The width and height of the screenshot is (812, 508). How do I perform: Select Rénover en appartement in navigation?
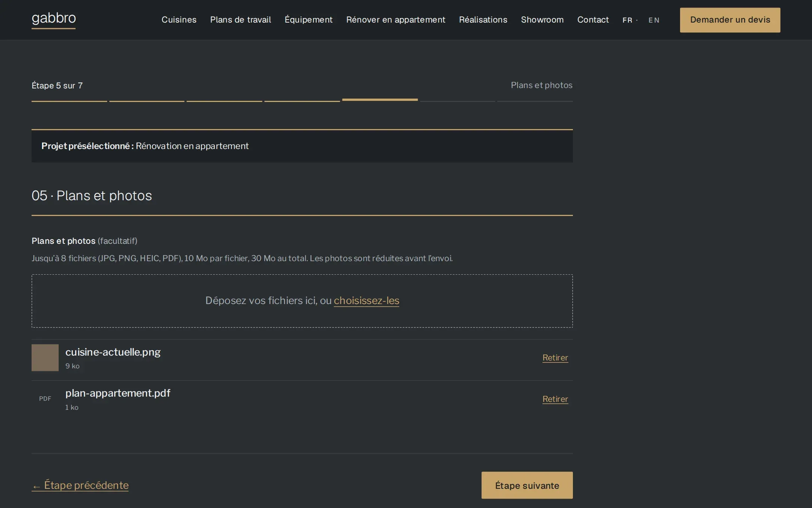396,20
